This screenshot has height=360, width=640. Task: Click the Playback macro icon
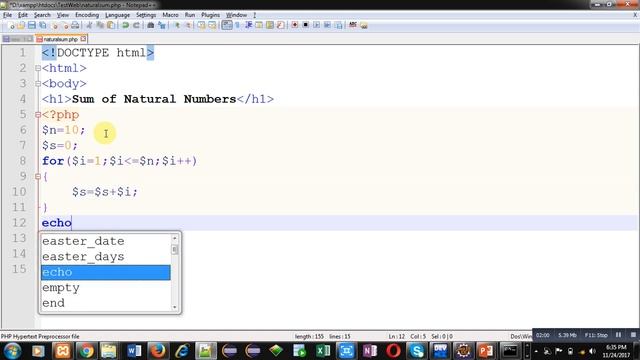click(316, 25)
